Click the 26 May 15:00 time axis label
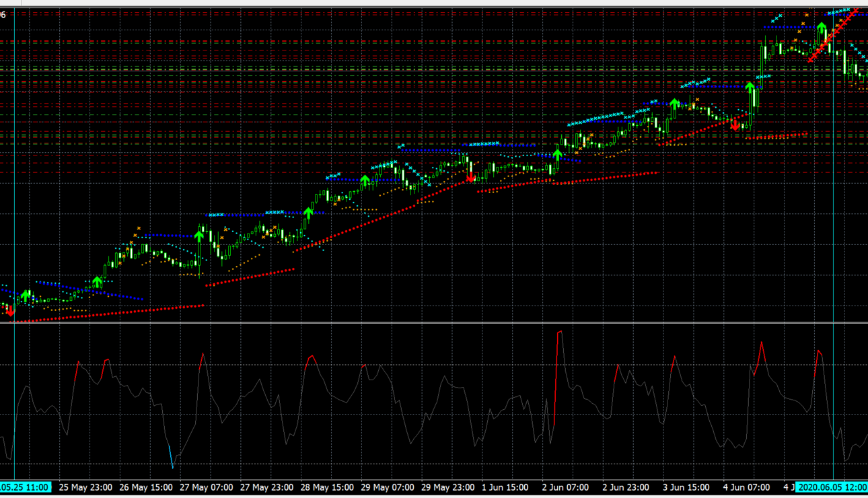The width and height of the screenshot is (868, 498). 147,487
